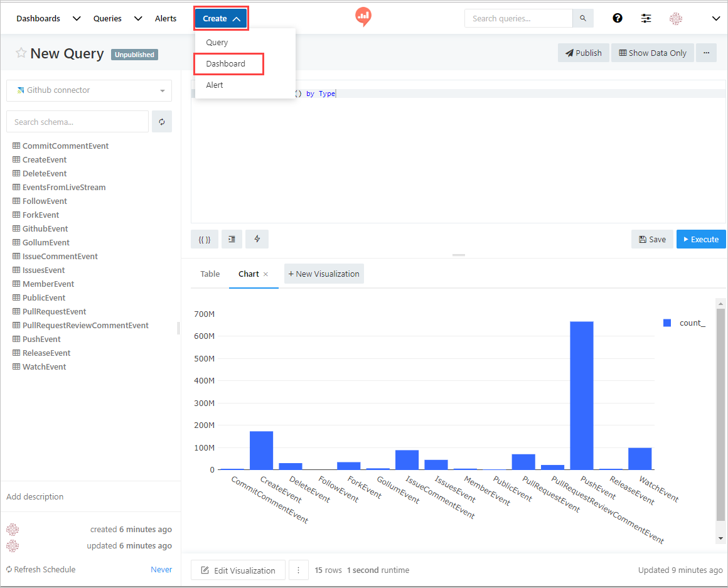Execute the query
This screenshot has width=728, height=588.
click(x=701, y=239)
